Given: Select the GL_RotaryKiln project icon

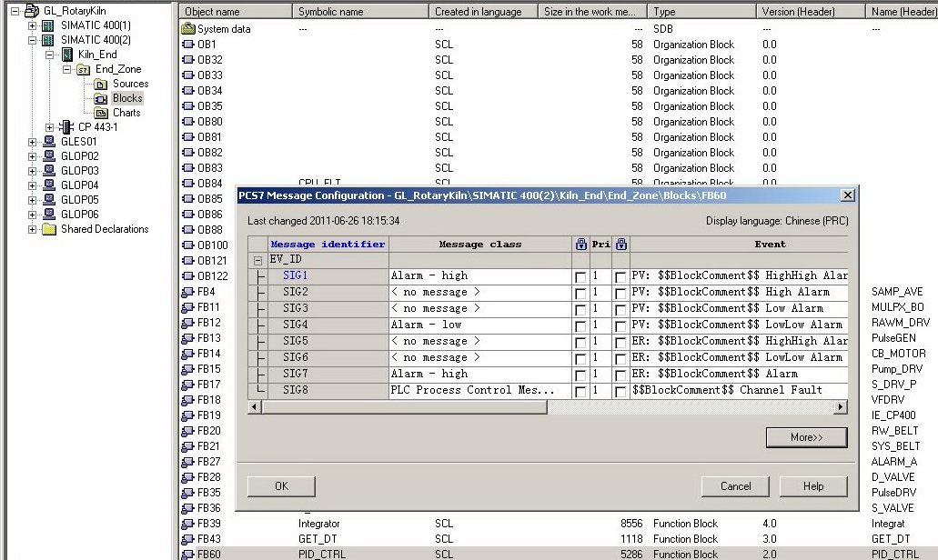Looking at the screenshot, I should (x=31, y=11).
